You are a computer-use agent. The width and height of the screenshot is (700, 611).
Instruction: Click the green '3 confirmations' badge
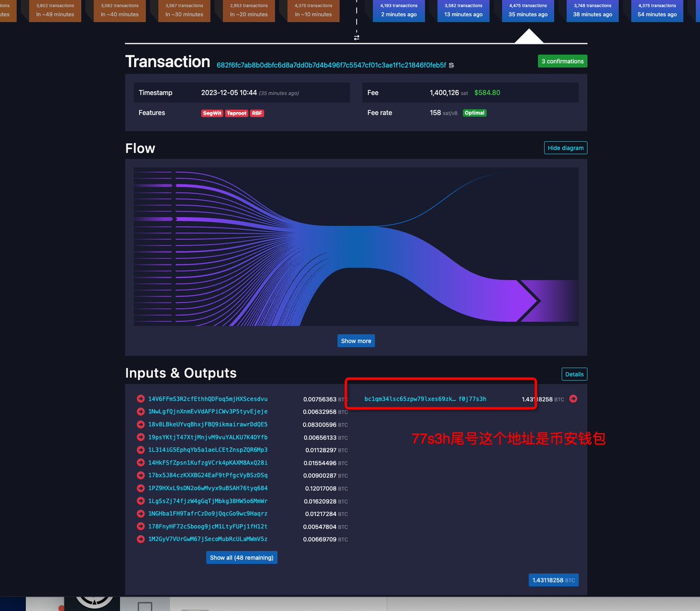click(562, 61)
